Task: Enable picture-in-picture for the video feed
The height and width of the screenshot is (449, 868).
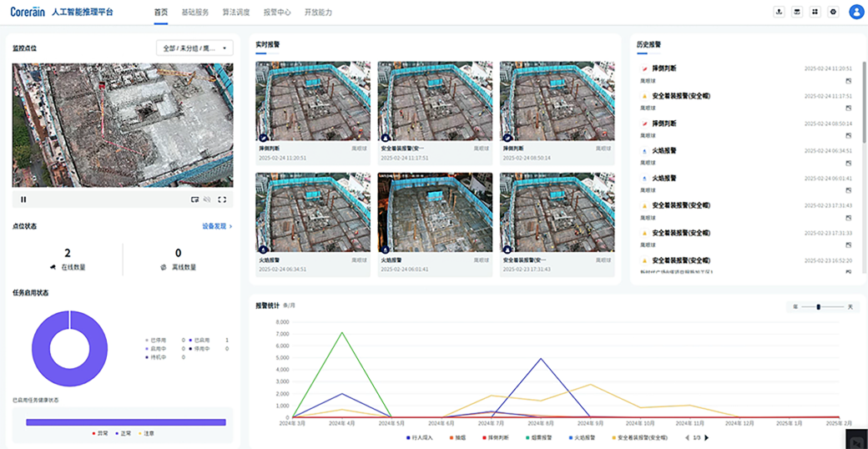Action: point(194,199)
